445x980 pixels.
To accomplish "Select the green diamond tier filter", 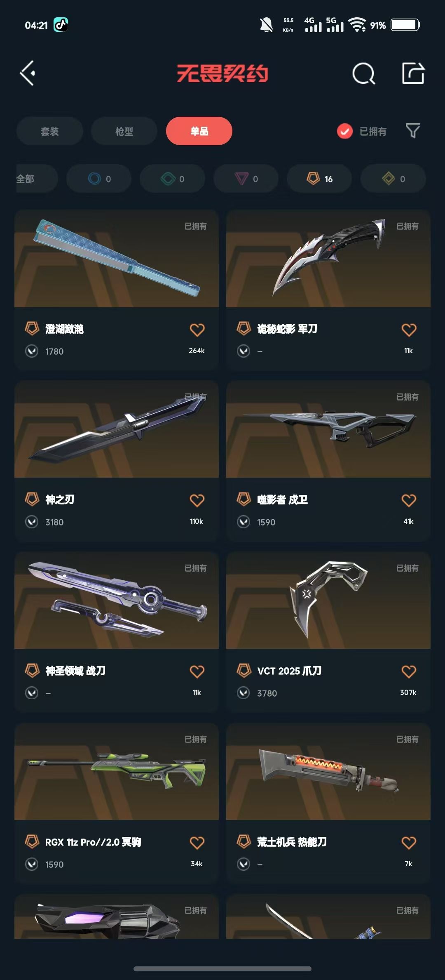I will coord(172,179).
